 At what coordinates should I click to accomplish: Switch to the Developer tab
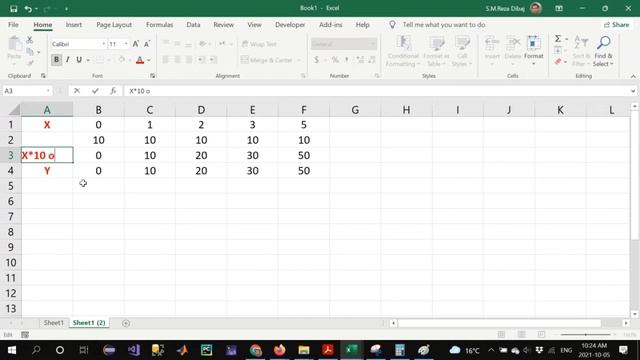point(290,25)
